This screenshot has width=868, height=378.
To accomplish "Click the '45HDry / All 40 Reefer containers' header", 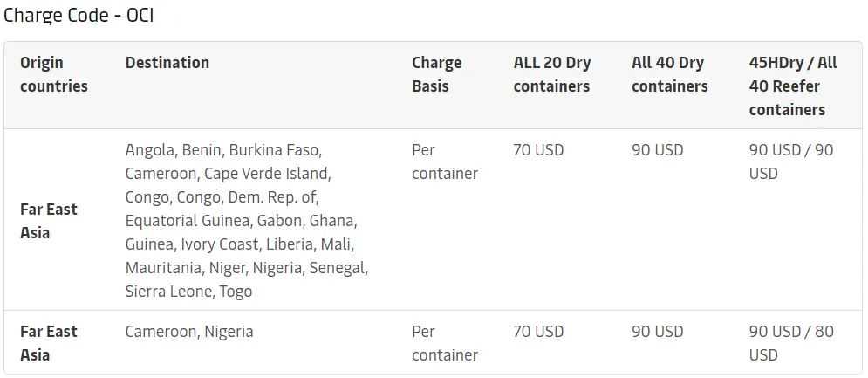I will (793, 86).
